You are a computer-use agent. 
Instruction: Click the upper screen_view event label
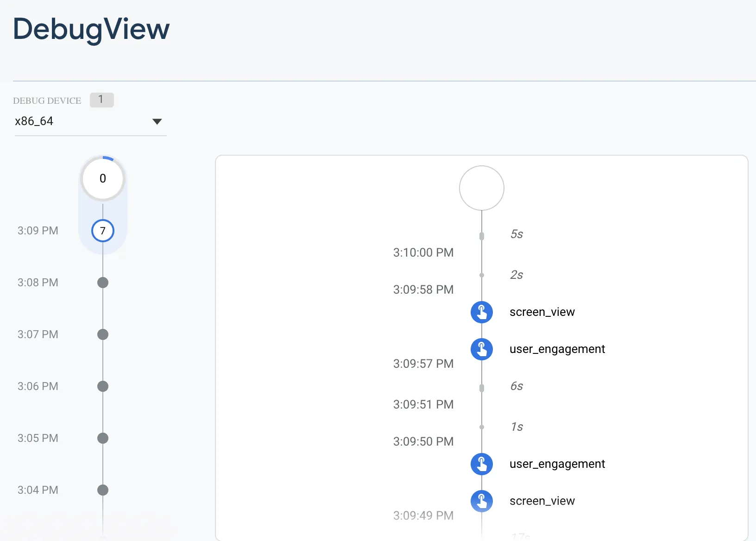click(542, 312)
